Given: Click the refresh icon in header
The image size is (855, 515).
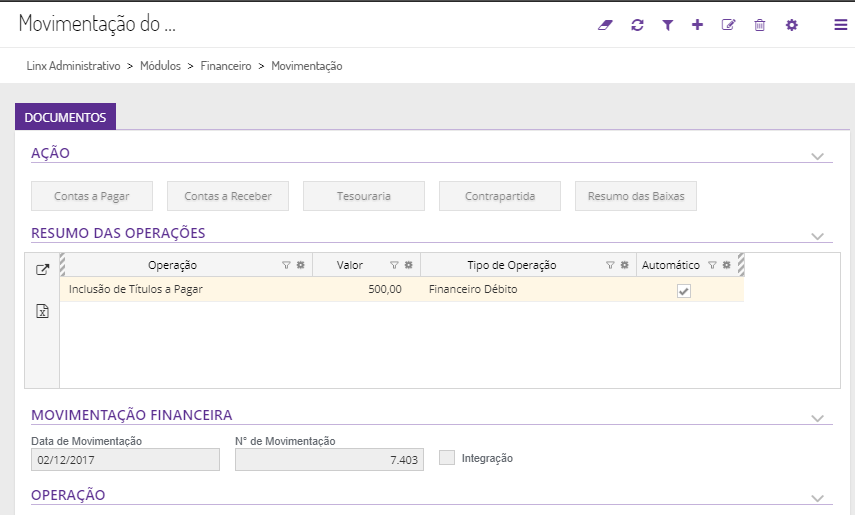Looking at the screenshot, I should click(637, 25).
